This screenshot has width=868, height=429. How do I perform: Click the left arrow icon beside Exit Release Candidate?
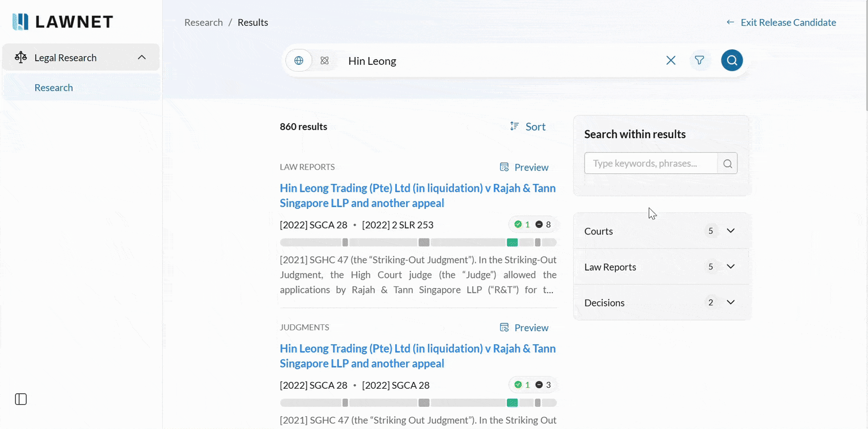click(730, 22)
